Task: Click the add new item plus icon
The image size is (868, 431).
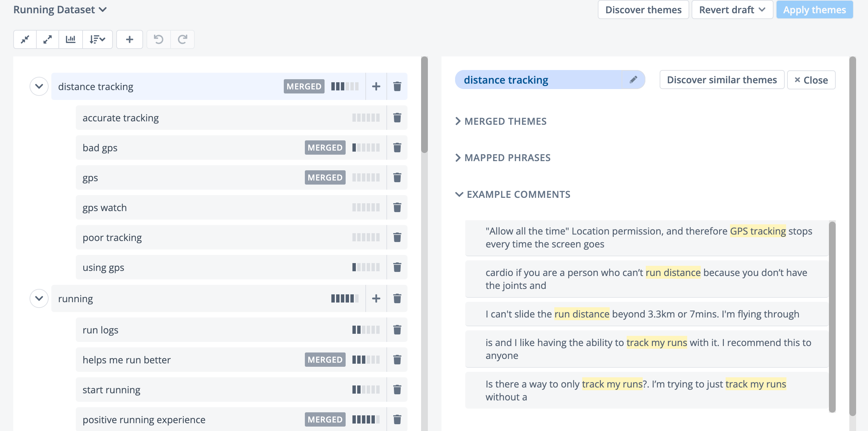Action: [x=129, y=39]
